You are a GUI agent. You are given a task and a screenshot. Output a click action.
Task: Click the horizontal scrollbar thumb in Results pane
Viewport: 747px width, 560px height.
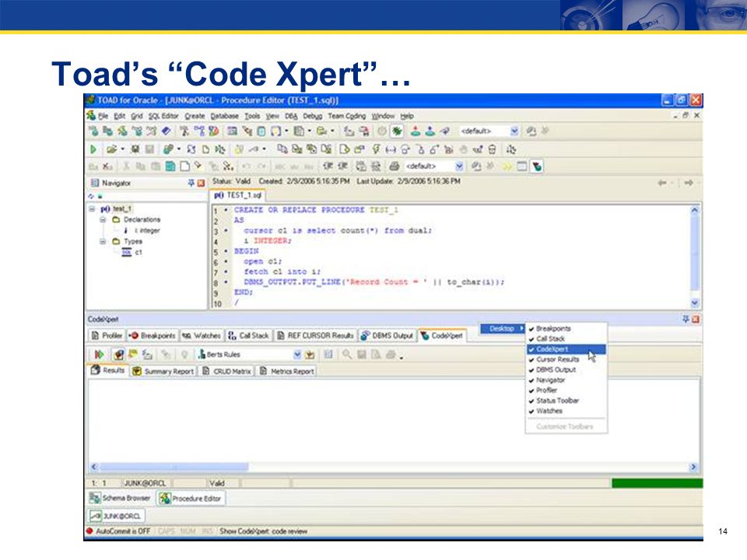(174, 467)
